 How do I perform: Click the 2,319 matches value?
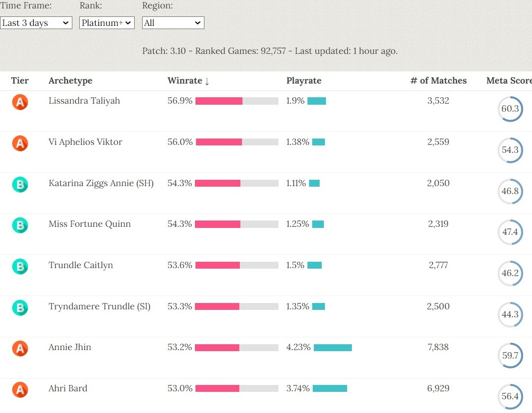point(438,224)
